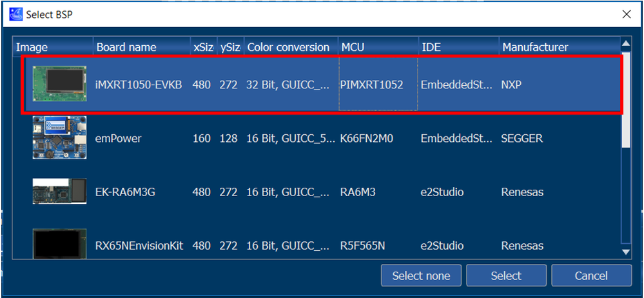644x298 pixels.
Task: Click the Color conversion column header
Action: tap(288, 47)
